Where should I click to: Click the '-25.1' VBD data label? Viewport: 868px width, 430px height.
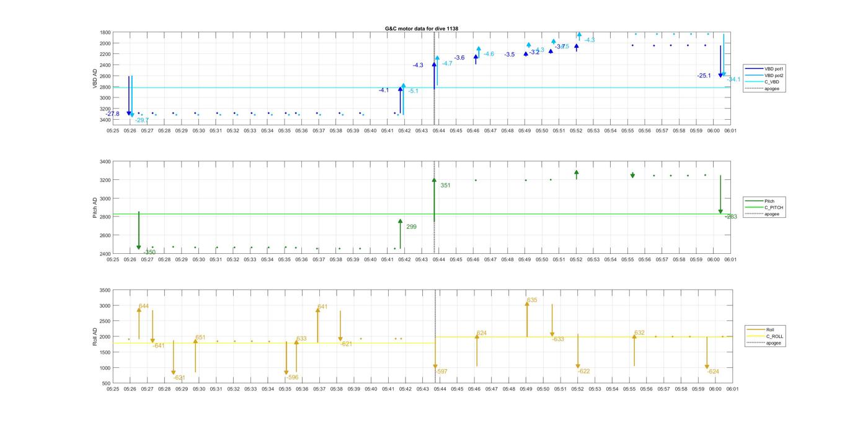[704, 76]
